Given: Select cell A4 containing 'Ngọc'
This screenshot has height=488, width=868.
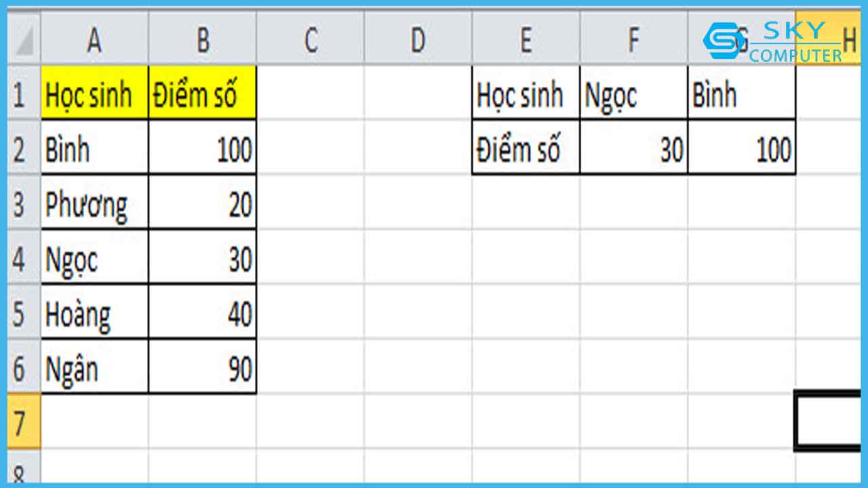Looking at the screenshot, I should [94, 257].
